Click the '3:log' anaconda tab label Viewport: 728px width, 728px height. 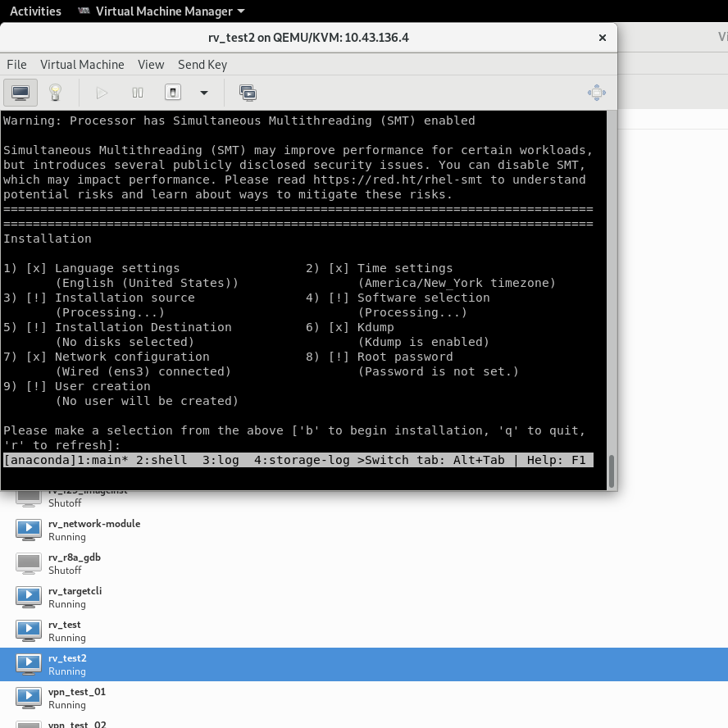point(220,460)
